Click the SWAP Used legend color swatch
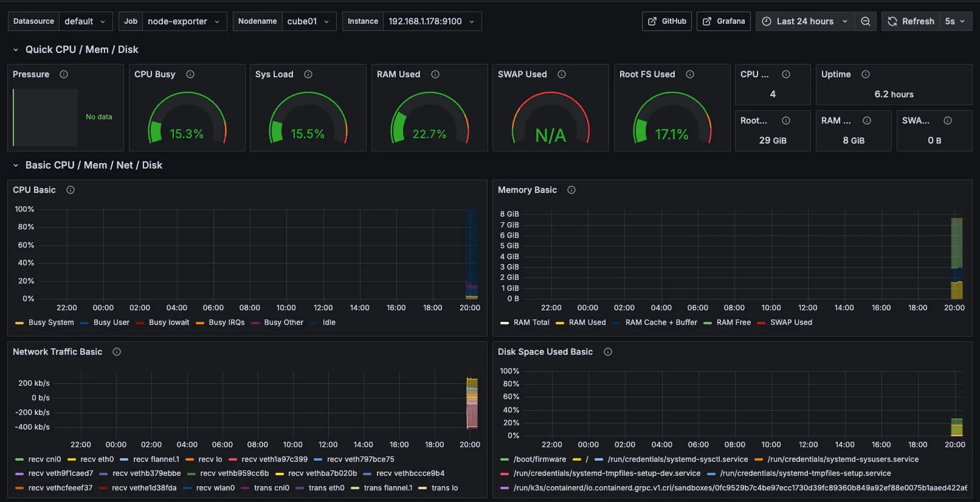 [761, 323]
